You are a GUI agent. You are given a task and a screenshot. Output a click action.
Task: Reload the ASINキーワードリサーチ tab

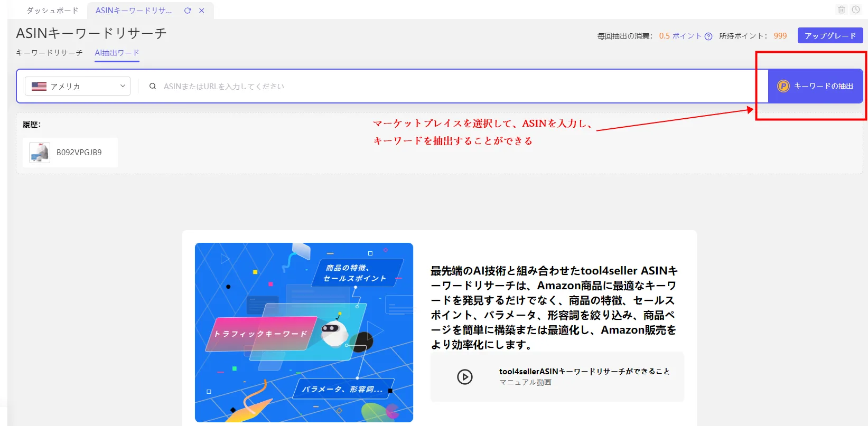tap(188, 11)
